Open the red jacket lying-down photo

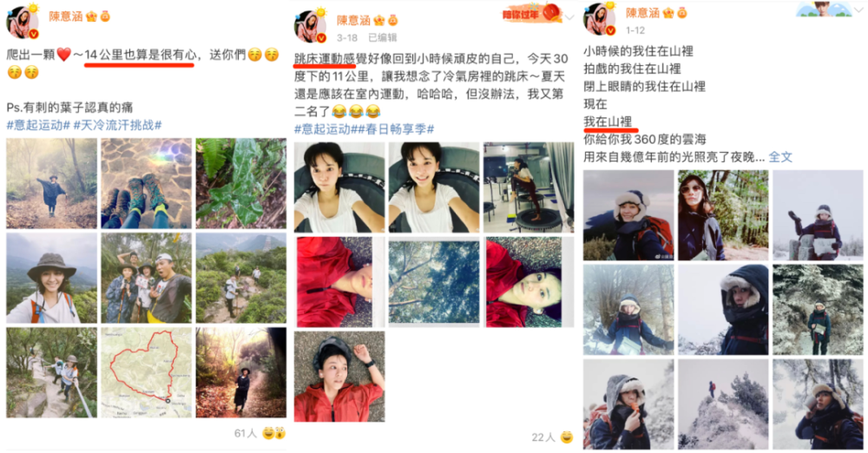[339, 377]
